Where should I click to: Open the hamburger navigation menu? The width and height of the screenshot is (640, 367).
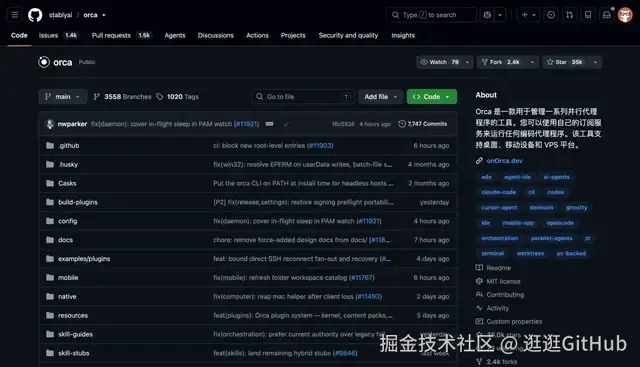tap(15, 15)
